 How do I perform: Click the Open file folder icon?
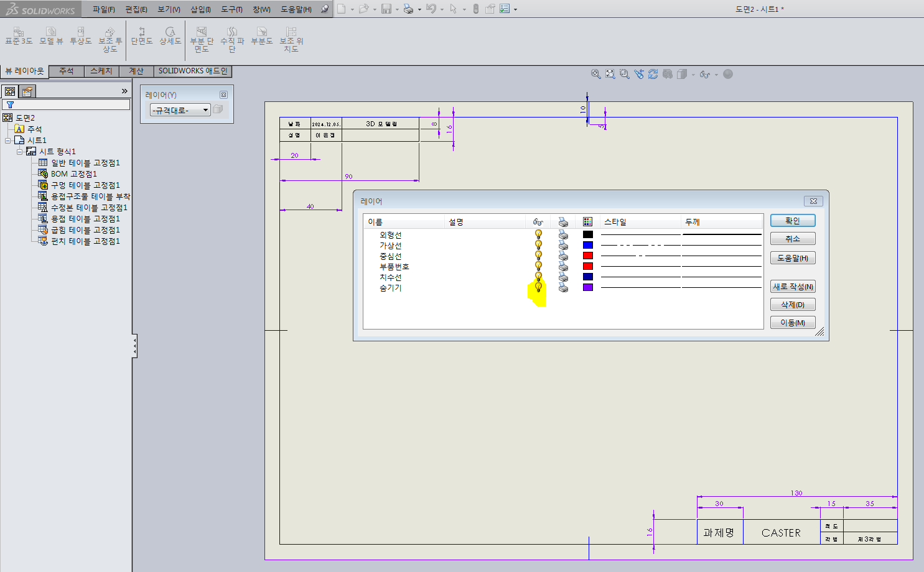point(363,9)
